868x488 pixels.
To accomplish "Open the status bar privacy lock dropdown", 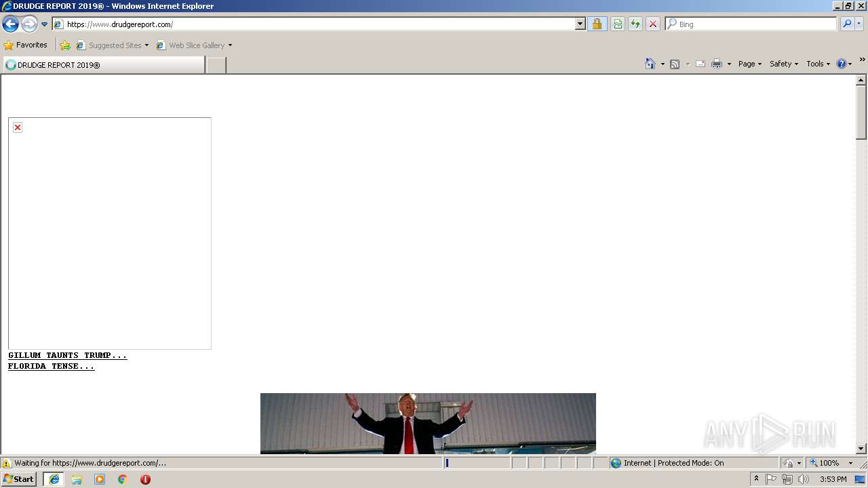I will [x=792, y=463].
